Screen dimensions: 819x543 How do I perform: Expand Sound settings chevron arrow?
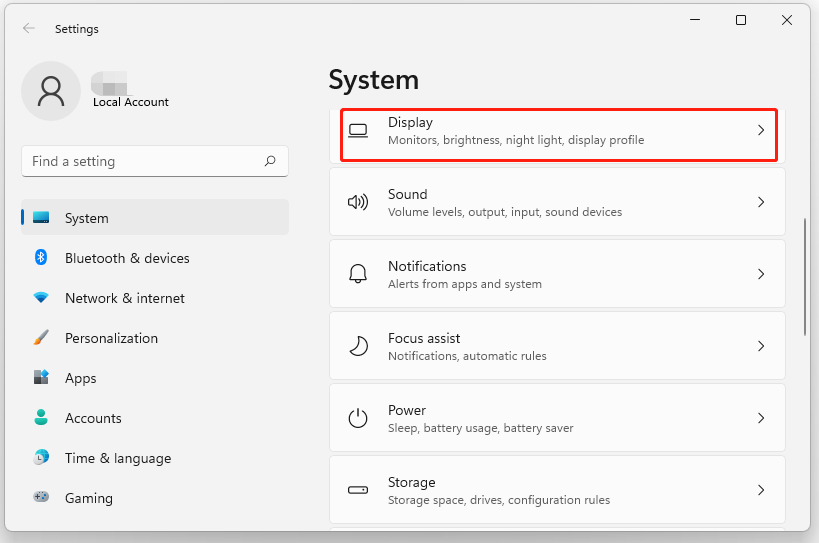(761, 202)
